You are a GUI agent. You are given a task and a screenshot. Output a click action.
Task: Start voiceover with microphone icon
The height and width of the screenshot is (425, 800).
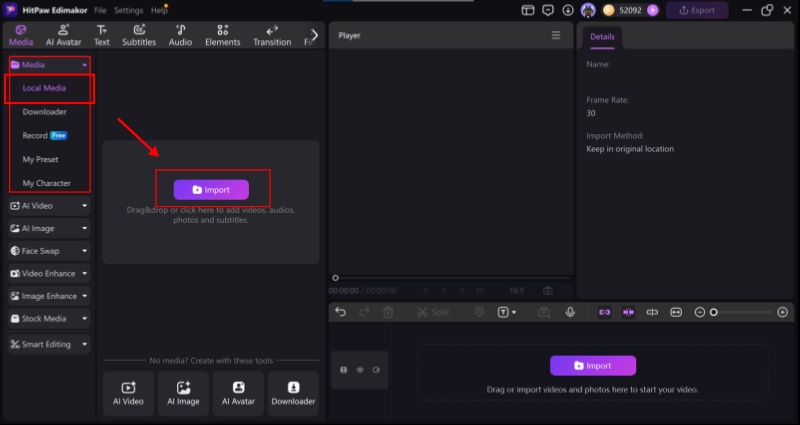tap(570, 312)
